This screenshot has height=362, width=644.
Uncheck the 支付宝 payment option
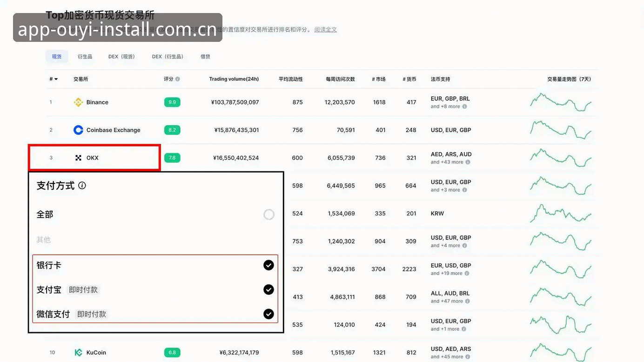point(269,289)
